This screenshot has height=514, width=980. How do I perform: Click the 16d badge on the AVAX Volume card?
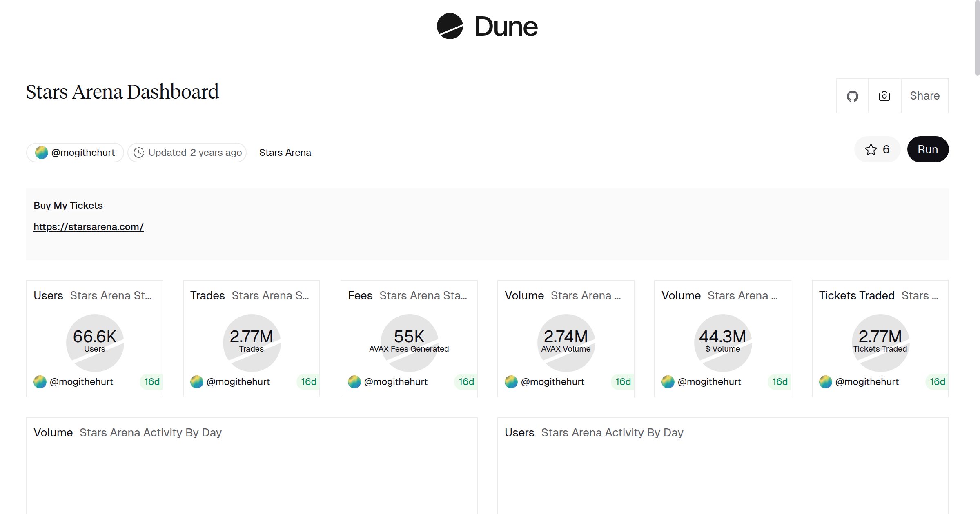[622, 382]
